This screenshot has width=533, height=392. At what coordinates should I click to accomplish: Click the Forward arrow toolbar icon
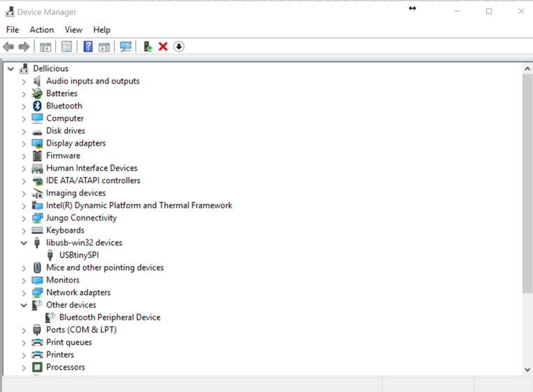24,47
